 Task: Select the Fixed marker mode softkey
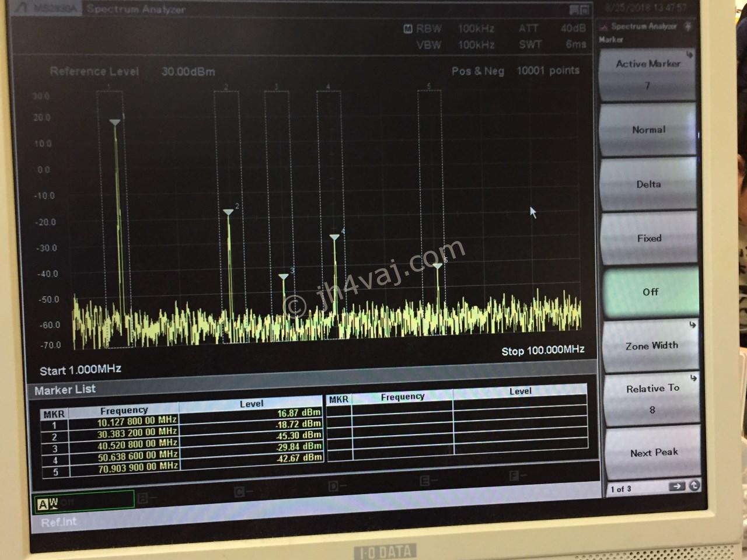(x=649, y=239)
